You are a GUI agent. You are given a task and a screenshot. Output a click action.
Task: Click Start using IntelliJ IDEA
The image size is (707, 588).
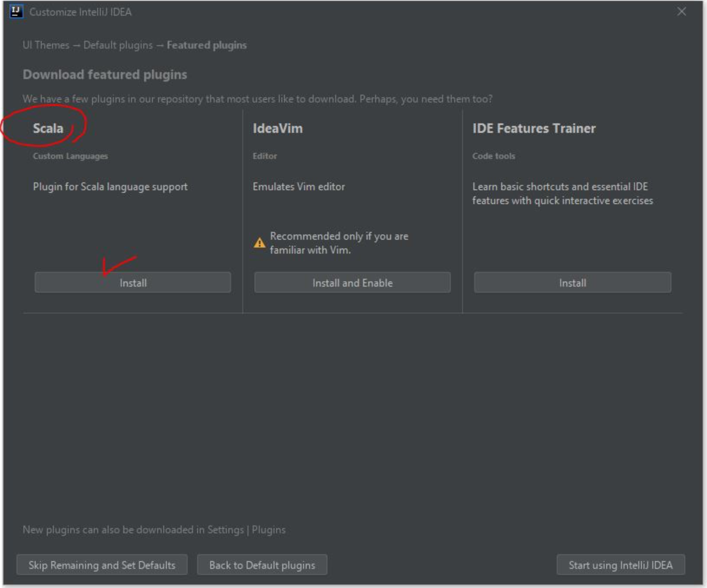click(x=621, y=565)
